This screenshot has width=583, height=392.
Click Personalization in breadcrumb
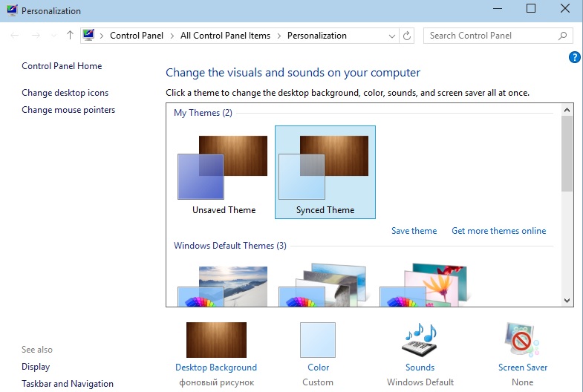[x=317, y=36]
